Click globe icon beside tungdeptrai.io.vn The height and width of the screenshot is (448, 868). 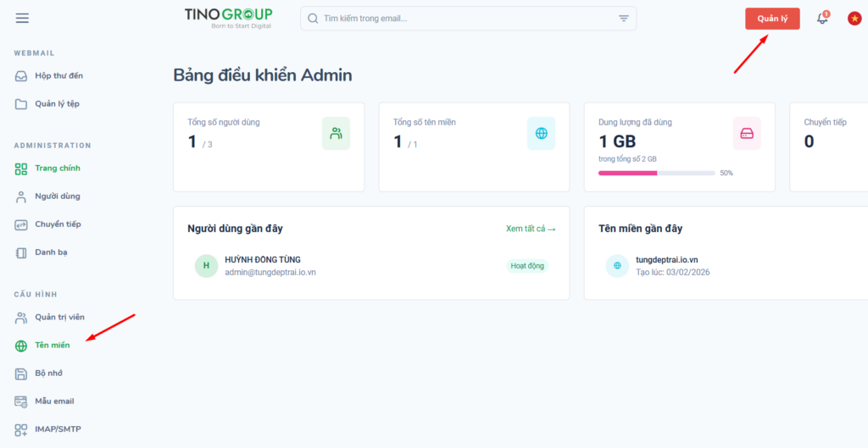tap(617, 266)
